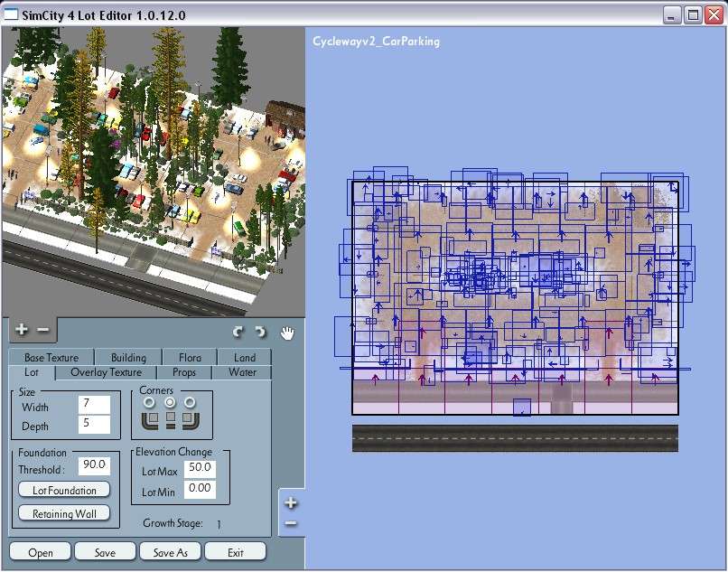Image resolution: width=728 pixels, height=572 pixels.
Task: Show the Water tab
Action: pos(242,372)
